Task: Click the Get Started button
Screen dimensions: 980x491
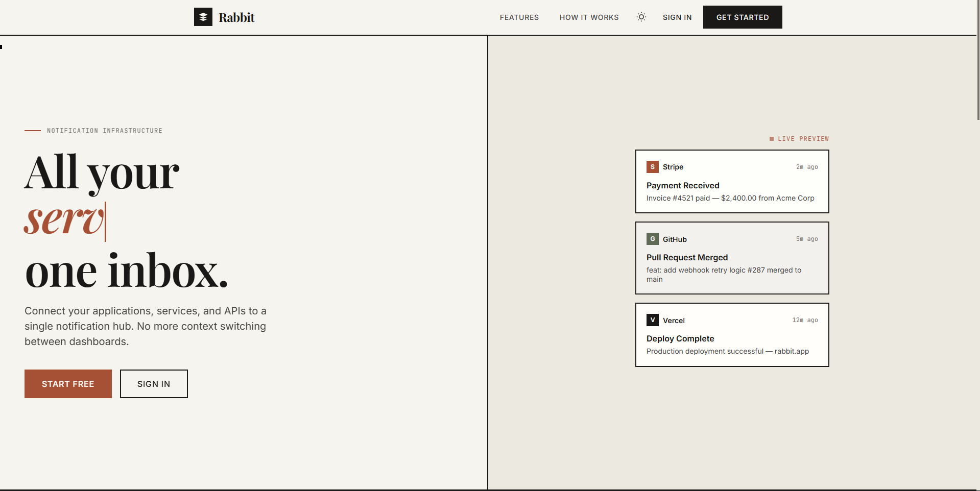Action: pyautogui.click(x=743, y=17)
